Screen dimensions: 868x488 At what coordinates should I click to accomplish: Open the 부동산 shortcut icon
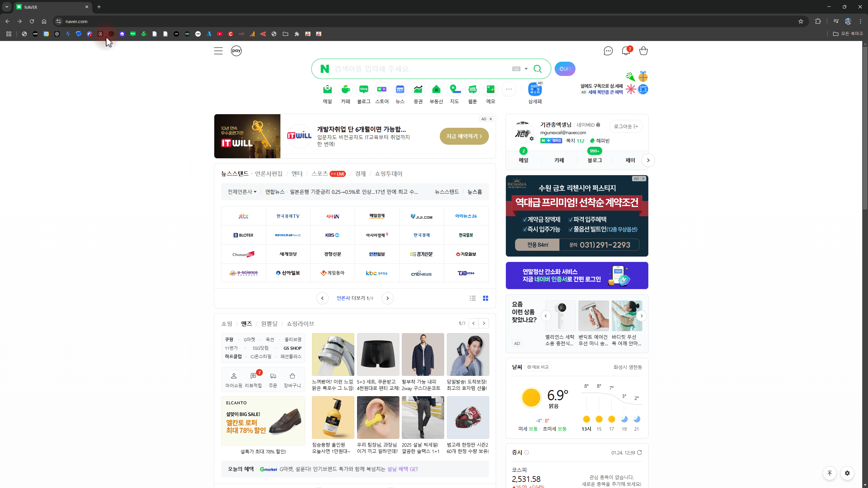coord(436,89)
